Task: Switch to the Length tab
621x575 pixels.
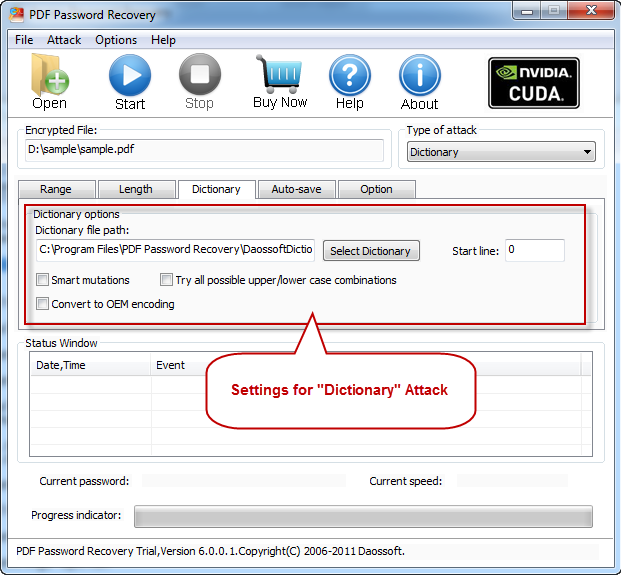Action: [x=137, y=189]
